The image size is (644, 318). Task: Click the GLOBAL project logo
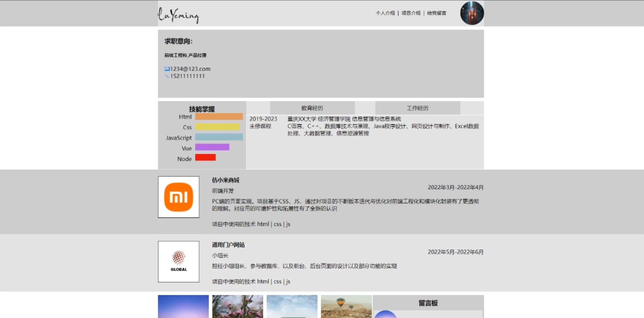coord(178,262)
